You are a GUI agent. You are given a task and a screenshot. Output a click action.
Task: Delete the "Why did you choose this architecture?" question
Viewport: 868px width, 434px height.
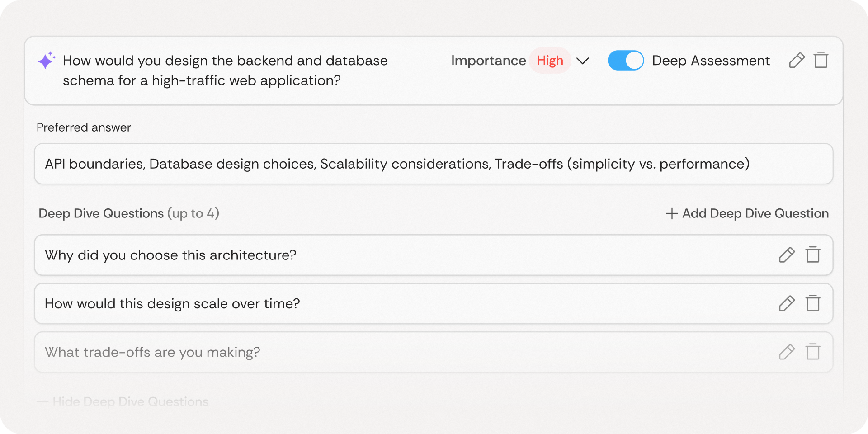(x=813, y=255)
